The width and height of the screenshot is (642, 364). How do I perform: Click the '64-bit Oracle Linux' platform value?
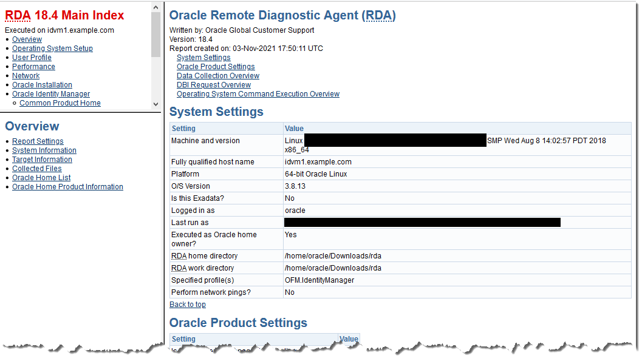point(316,174)
